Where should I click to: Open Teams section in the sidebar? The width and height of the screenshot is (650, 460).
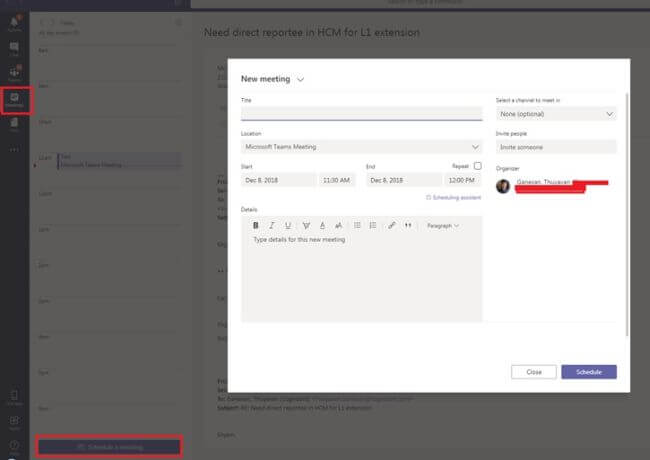(x=15, y=73)
